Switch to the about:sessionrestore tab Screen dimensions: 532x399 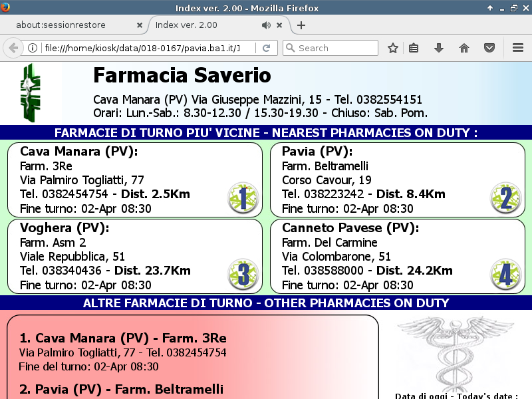coord(69,25)
